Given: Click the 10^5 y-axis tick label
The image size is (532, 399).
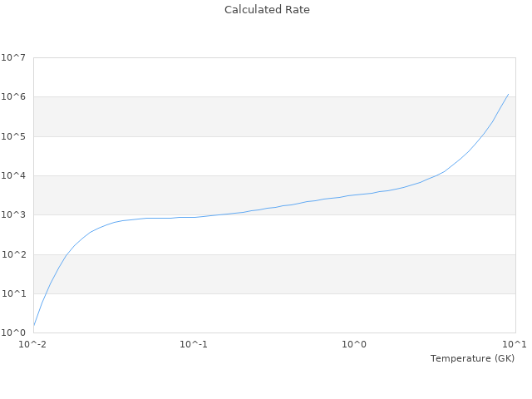Looking at the screenshot, I should click(x=13, y=136).
